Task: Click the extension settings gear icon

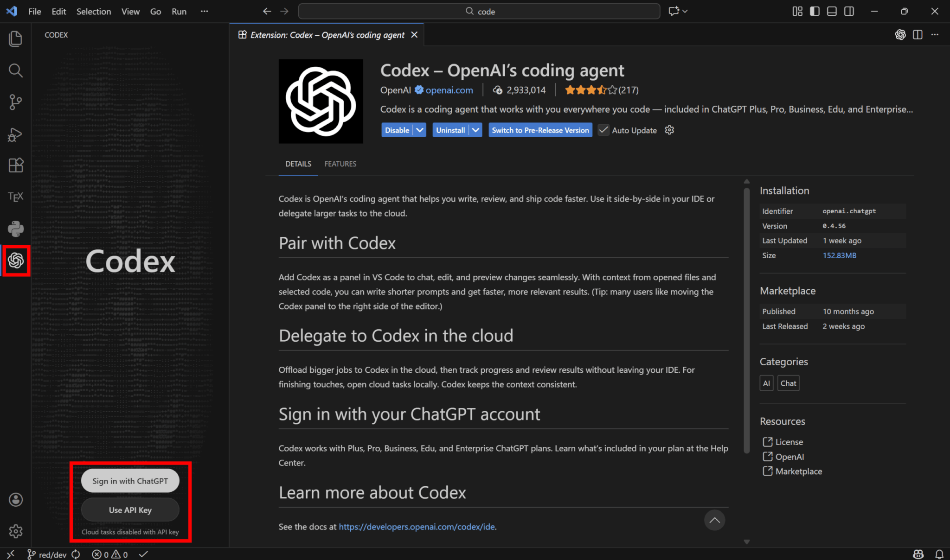Action: tap(669, 130)
